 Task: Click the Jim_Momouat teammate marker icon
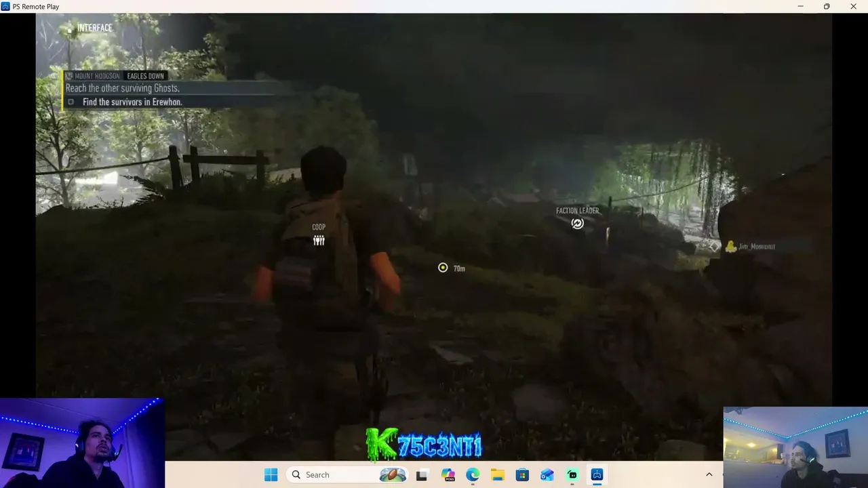[x=731, y=247]
